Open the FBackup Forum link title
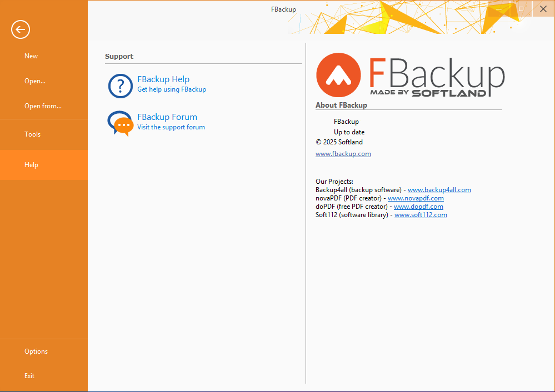Viewport: 555px width, 392px height. 167,117
